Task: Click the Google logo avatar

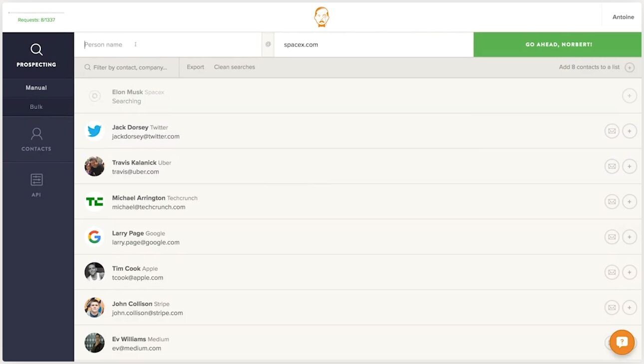Action: [94, 237]
